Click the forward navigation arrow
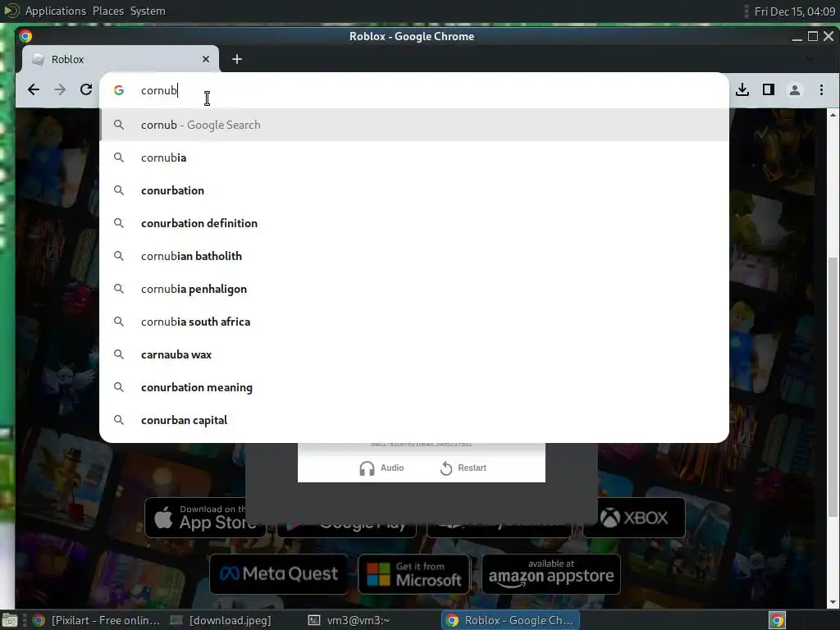The width and height of the screenshot is (840, 630). 60,89
